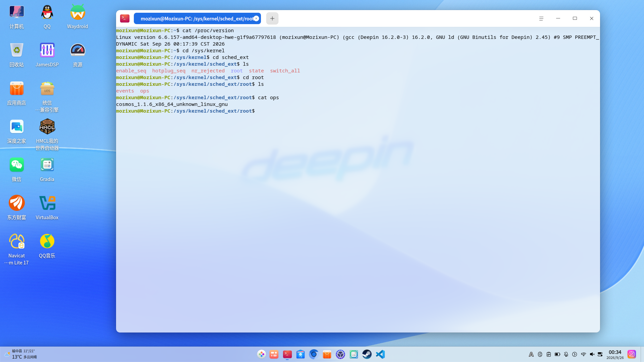Open the orange App Store dock icon

pyautogui.click(x=327, y=354)
